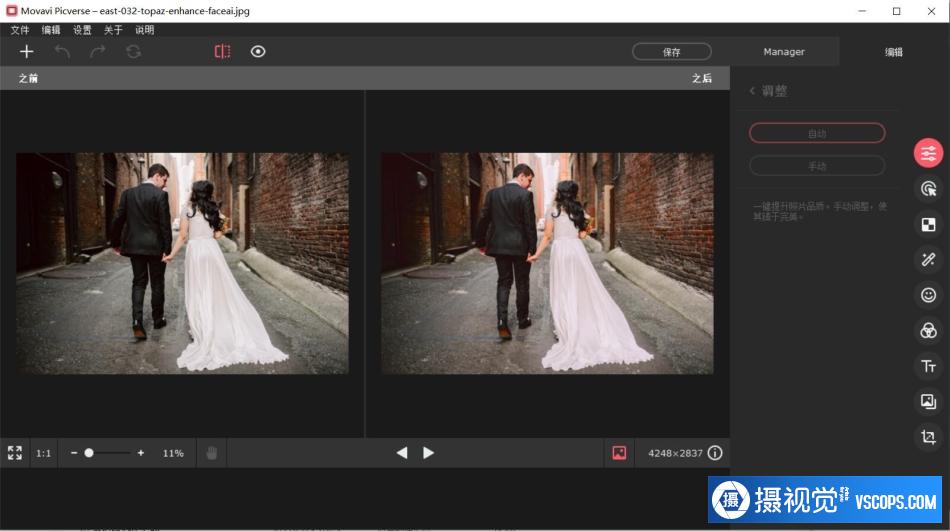Switch to the Manager tab

(x=784, y=52)
